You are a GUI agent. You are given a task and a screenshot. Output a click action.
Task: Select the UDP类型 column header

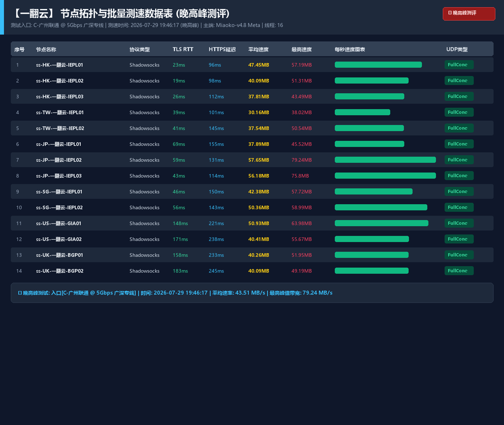click(x=457, y=49)
